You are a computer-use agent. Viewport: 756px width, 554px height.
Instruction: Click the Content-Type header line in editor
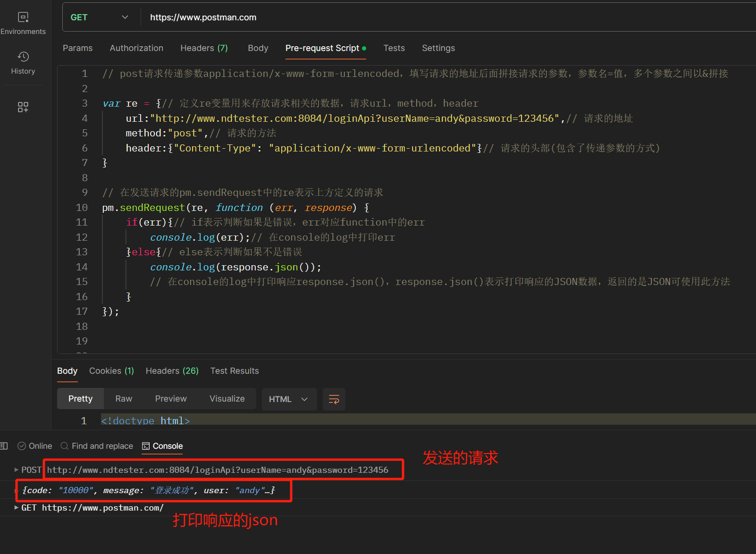tap(393, 148)
